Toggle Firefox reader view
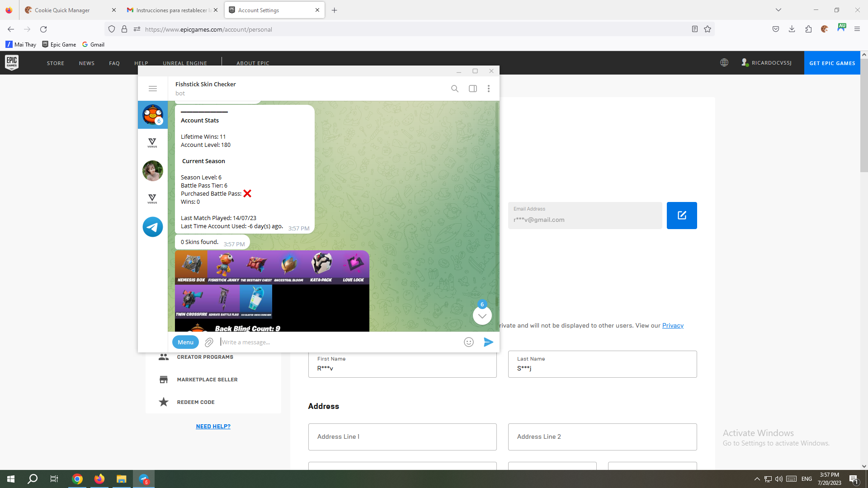The width and height of the screenshot is (868, 488). (695, 29)
